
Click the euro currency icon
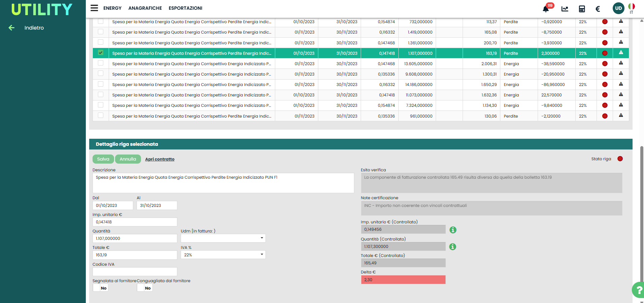click(x=598, y=9)
